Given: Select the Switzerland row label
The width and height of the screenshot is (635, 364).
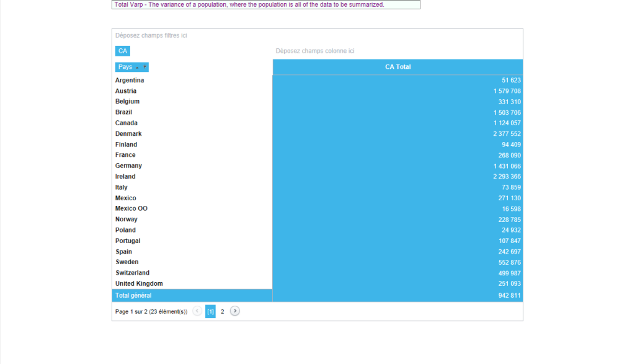Looking at the screenshot, I should click(x=133, y=273).
